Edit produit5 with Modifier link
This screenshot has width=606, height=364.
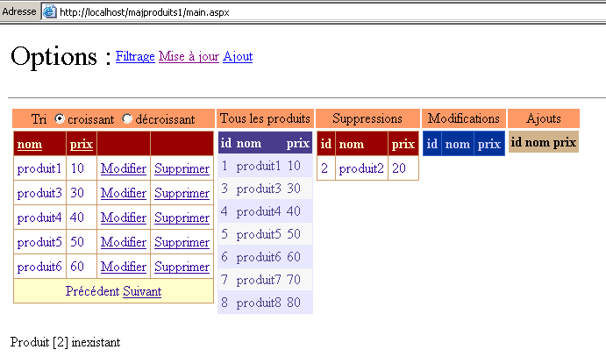pyautogui.click(x=124, y=242)
